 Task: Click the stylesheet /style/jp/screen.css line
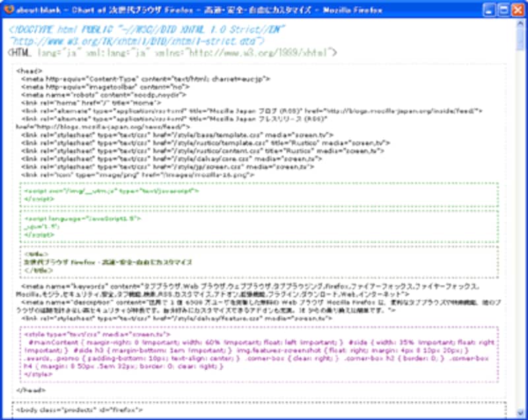tap(168, 167)
